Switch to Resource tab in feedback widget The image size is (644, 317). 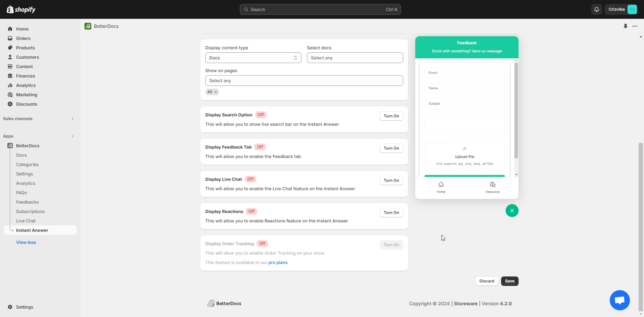point(492,187)
